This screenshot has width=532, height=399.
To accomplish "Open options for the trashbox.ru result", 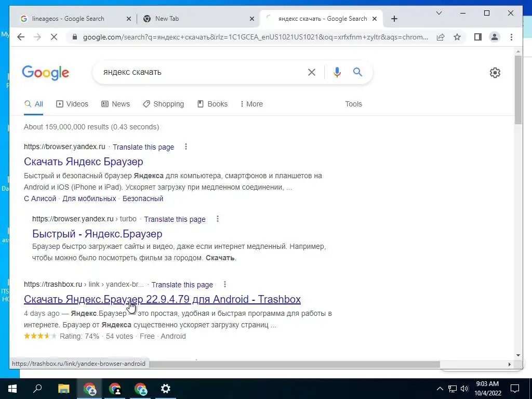I will tap(224, 284).
